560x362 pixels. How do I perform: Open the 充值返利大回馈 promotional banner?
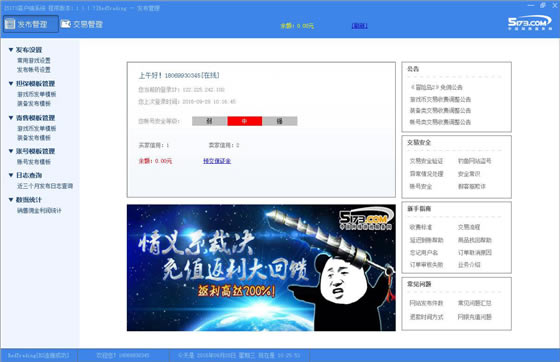(x=261, y=268)
